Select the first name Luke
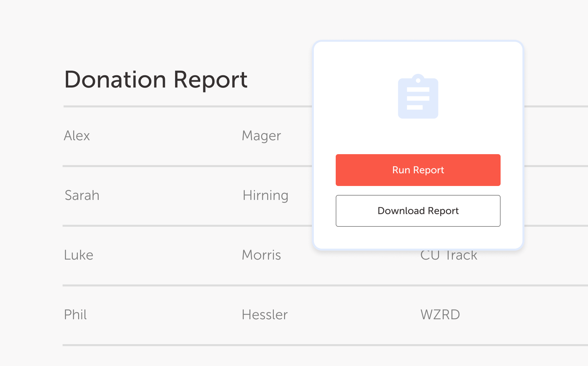588x366 pixels. point(78,255)
